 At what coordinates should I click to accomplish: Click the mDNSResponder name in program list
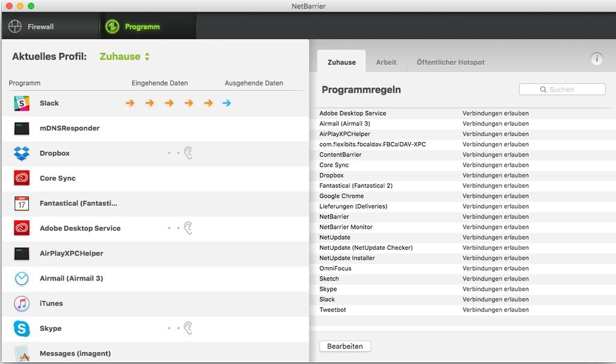click(x=70, y=128)
